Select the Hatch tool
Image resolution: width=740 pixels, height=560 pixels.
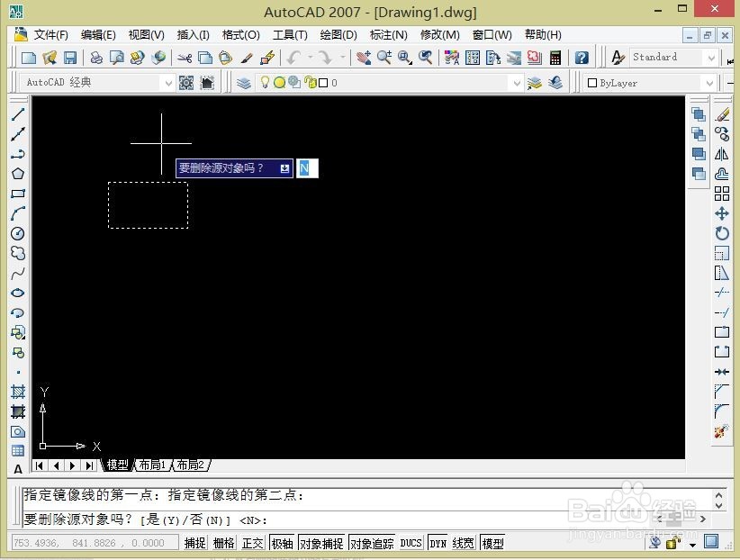pyautogui.click(x=18, y=392)
